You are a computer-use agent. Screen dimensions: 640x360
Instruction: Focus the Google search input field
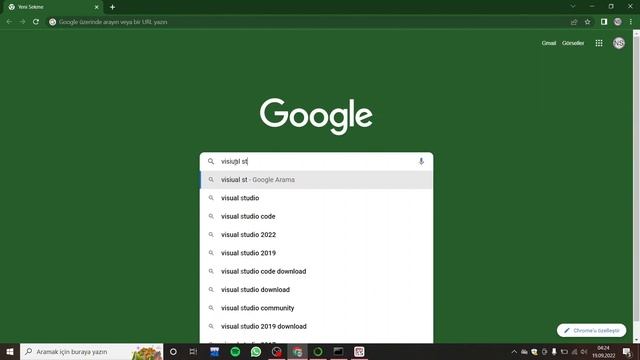316,161
